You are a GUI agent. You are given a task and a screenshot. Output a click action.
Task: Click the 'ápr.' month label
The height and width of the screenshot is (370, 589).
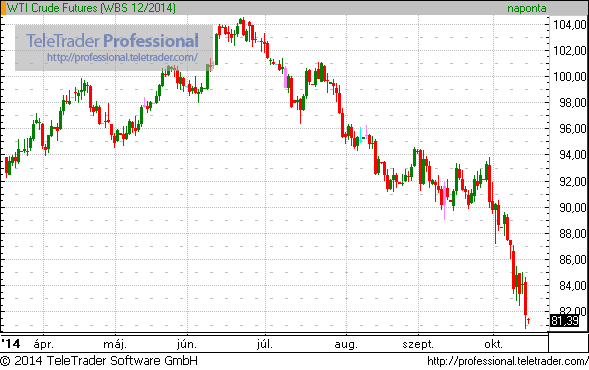click(x=44, y=344)
